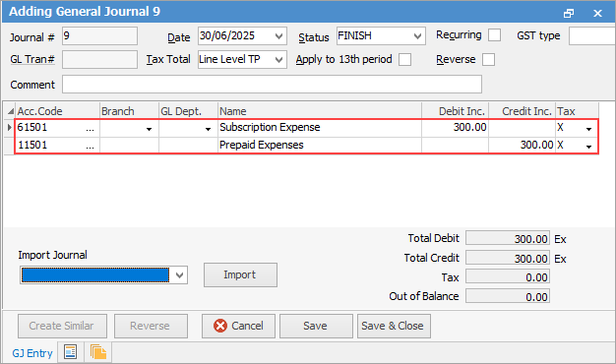This screenshot has width=616, height=364.
Task: Click the empty debit cell for Prepaid Expenses
Action: tap(455, 146)
